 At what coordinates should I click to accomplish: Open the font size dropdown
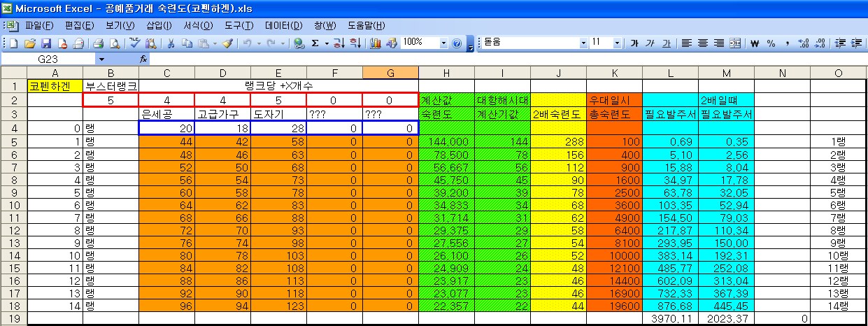(618, 43)
